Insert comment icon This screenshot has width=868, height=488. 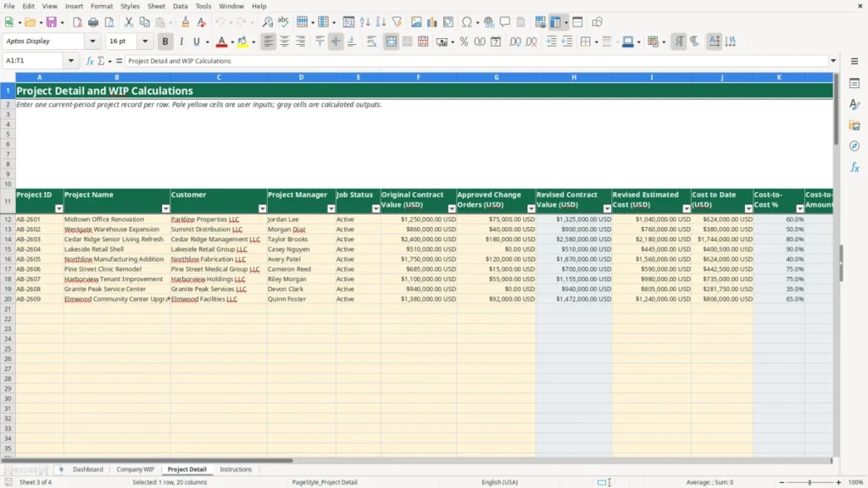click(505, 22)
